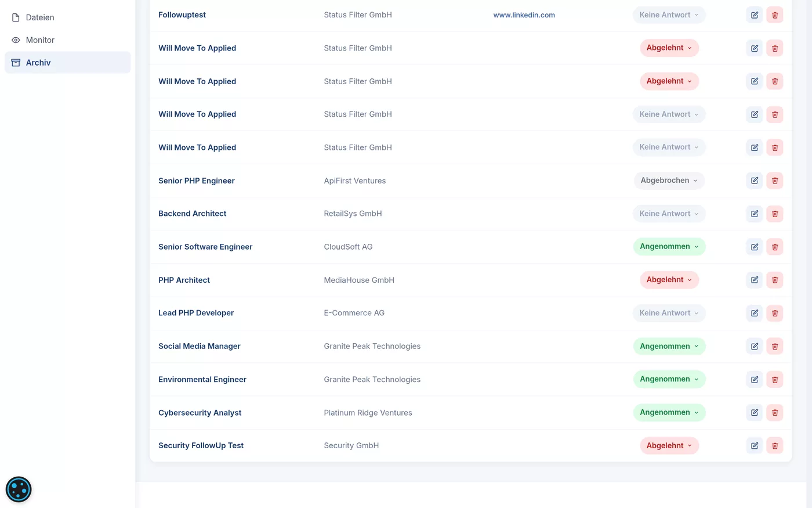The width and height of the screenshot is (812, 508).
Task: Select Archiv in the sidebar
Action: (x=67, y=63)
